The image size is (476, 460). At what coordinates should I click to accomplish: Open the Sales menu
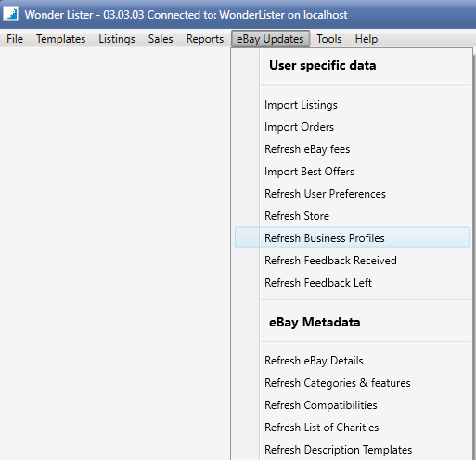tap(161, 39)
